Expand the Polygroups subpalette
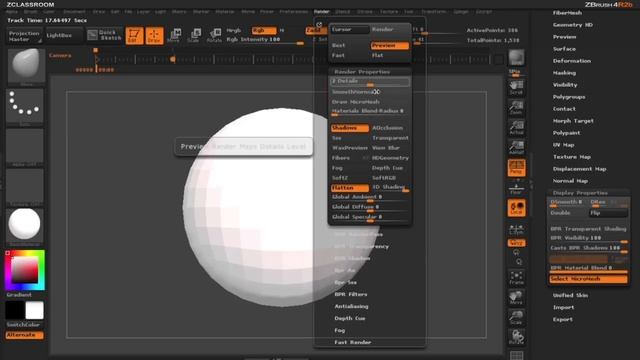640x360 pixels. [569, 97]
